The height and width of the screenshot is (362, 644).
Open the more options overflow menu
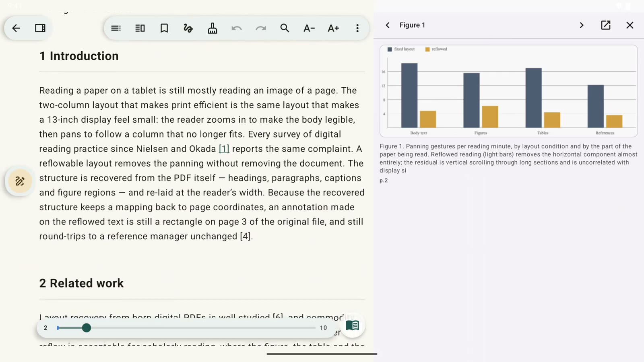click(357, 28)
